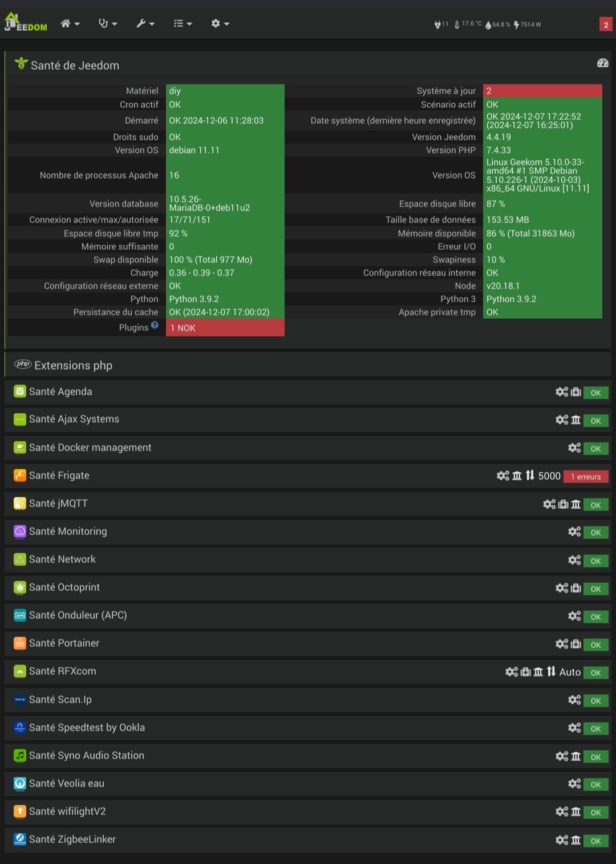Click the help question mark beside Plugins
Image resolution: width=616 pixels, height=864 pixels.
pyautogui.click(x=155, y=326)
